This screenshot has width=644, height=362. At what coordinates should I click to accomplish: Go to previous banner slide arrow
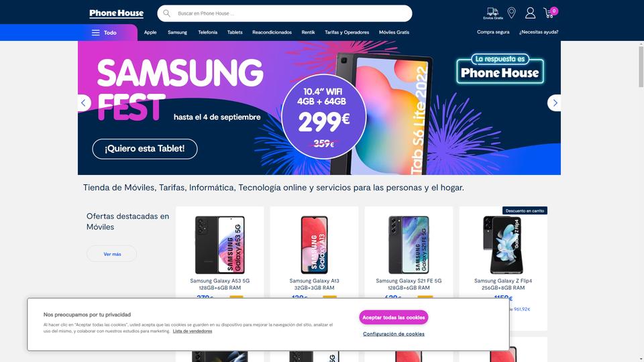point(84,103)
